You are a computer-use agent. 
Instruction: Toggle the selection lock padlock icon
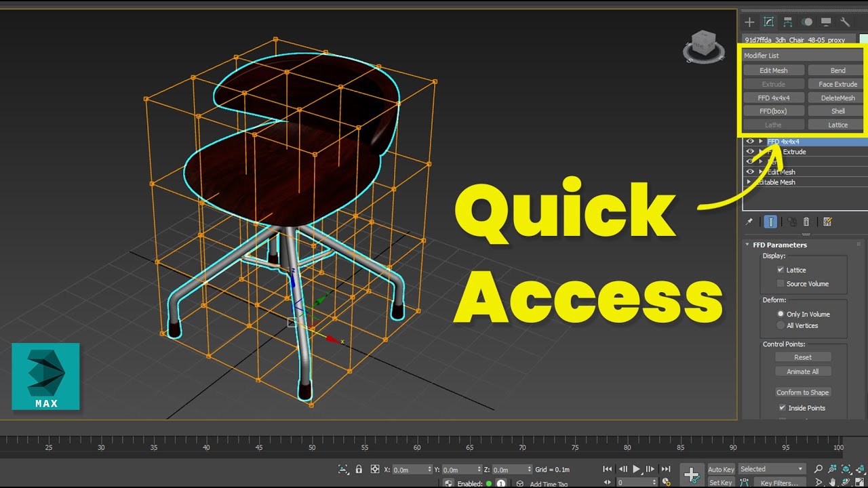point(358,469)
